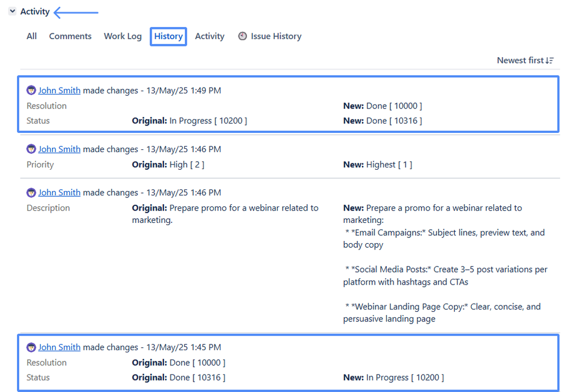The height and width of the screenshot is (392, 565).
Task: Open John Smith's profile from the top entry
Action: (59, 90)
